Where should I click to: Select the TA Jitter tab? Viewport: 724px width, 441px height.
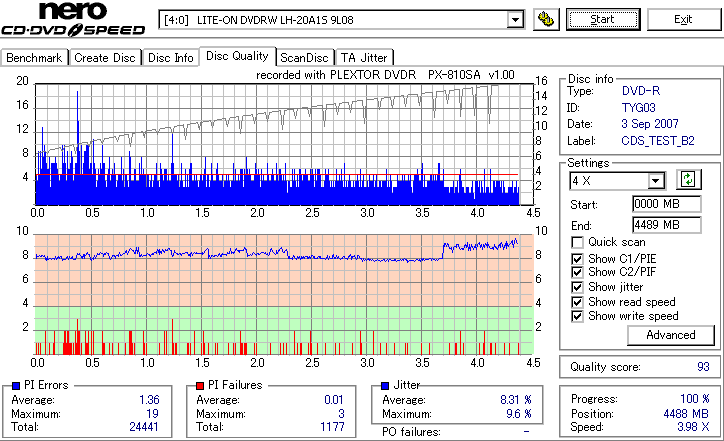click(364, 58)
